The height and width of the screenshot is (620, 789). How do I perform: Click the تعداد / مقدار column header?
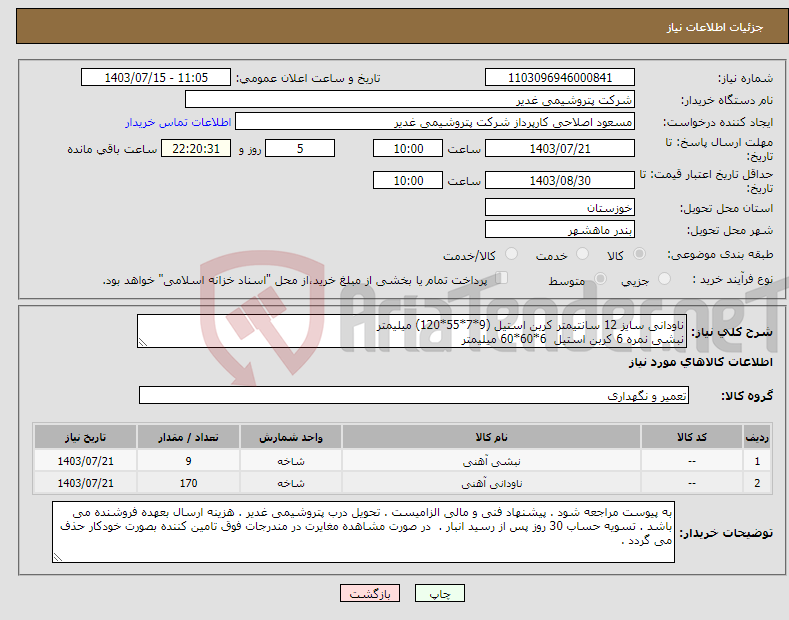pyautogui.click(x=188, y=437)
